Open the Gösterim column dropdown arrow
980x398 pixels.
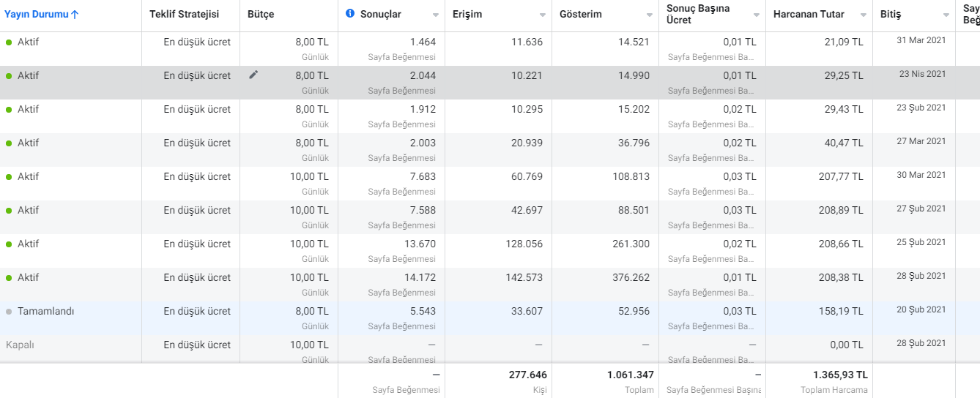tap(650, 15)
